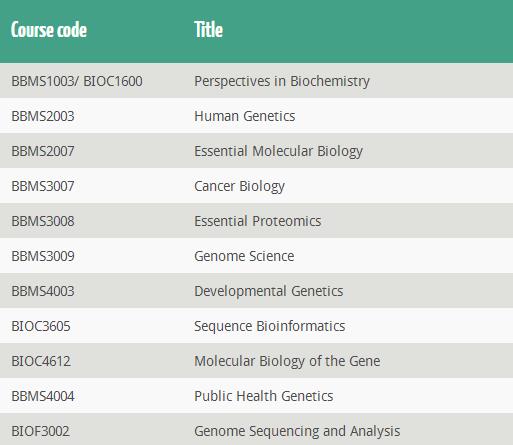
Task: Click the Course code column header
Action: [49, 30]
